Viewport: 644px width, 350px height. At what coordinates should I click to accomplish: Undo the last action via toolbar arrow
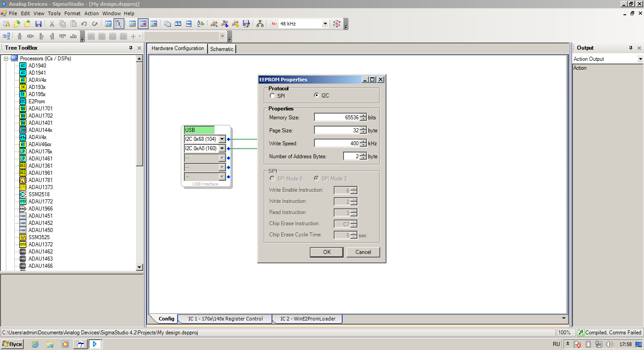[84, 24]
